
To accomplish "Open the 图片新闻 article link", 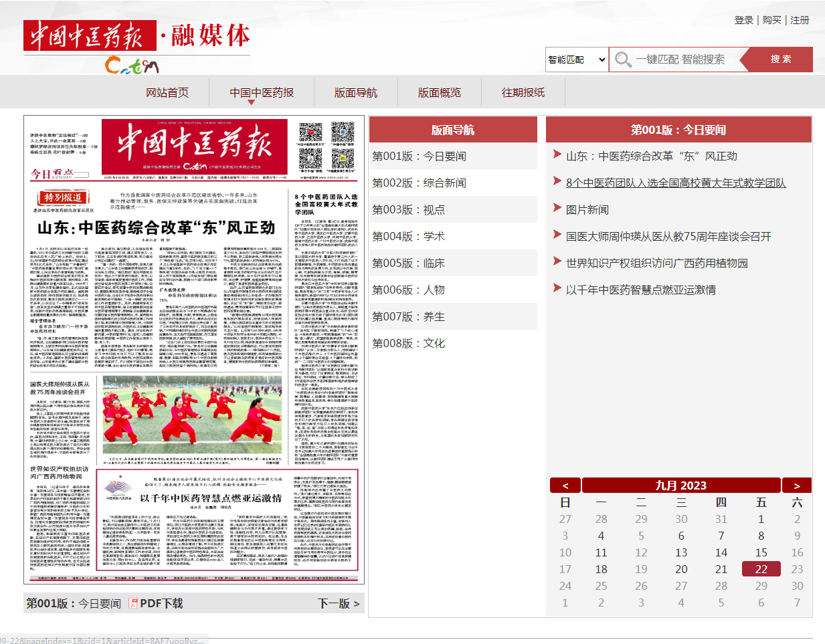I will click(x=587, y=209).
